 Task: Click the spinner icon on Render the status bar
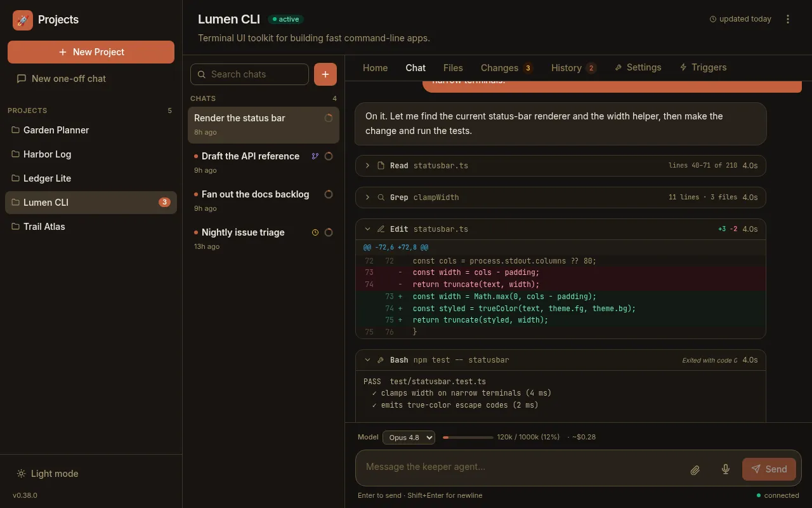coord(329,118)
